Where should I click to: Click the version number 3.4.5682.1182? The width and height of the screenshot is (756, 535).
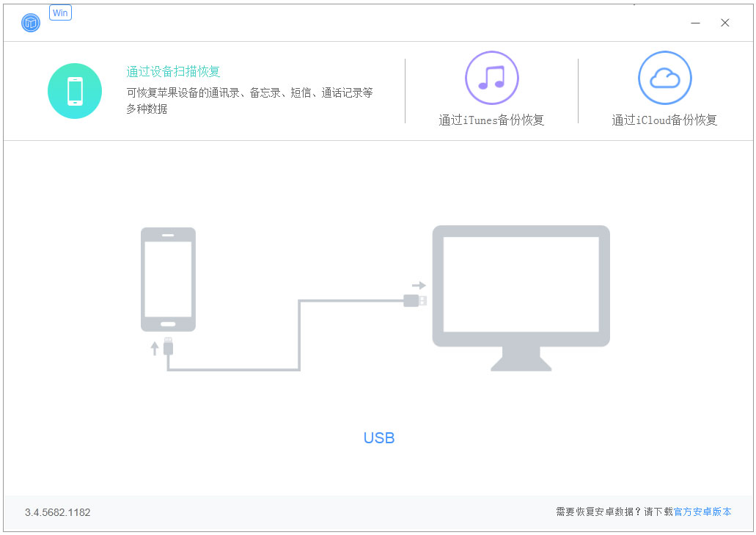[x=57, y=512]
